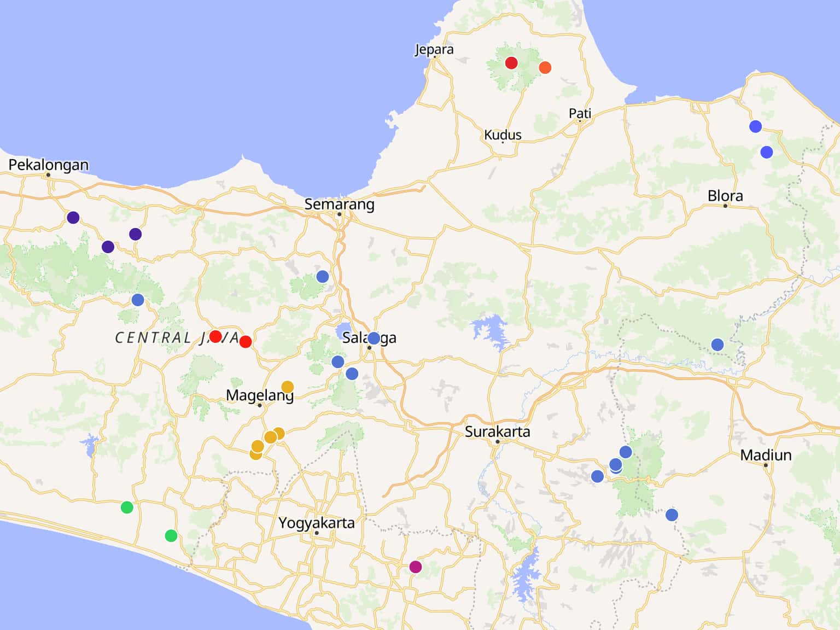
Task: Click the lone blue marker south of Blora
Action: point(717,345)
